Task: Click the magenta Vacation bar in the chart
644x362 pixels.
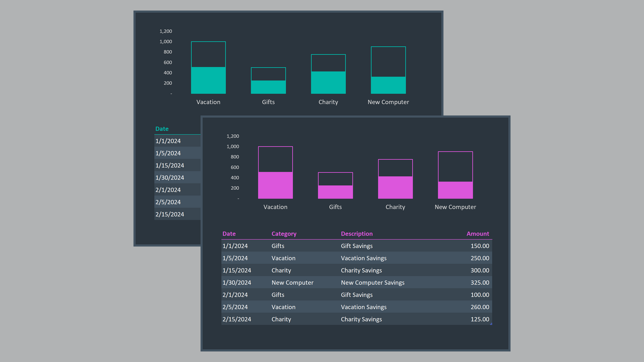Action: pos(275,185)
